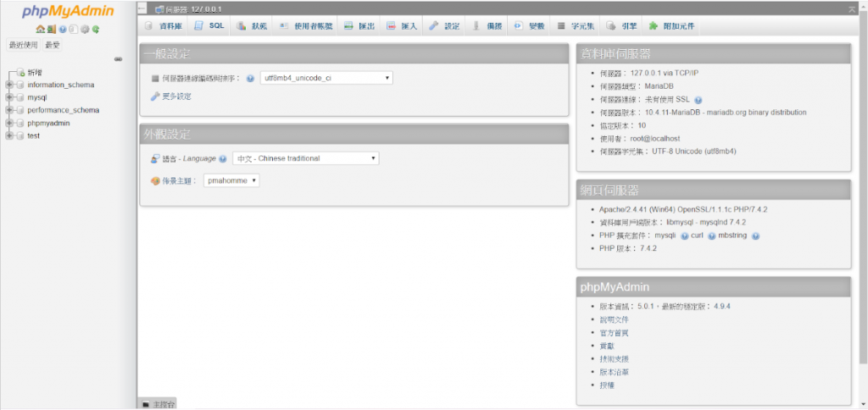Open the pmahomme theme dropdown

tap(231, 180)
